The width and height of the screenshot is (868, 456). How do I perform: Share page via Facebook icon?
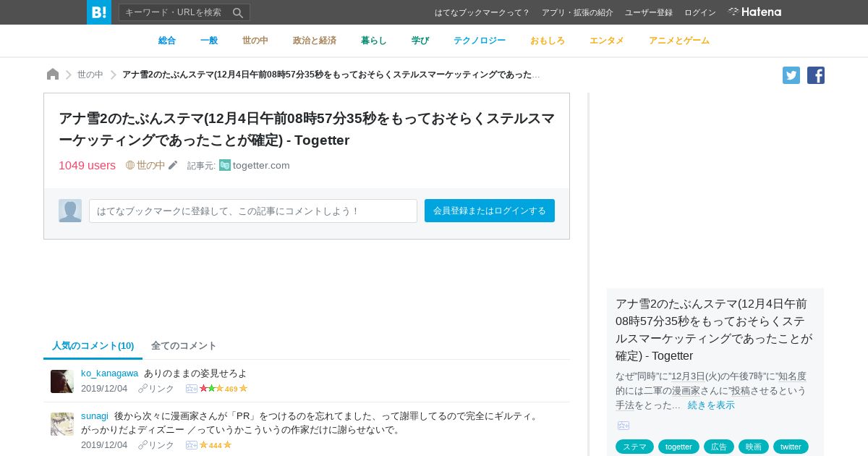coord(816,75)
